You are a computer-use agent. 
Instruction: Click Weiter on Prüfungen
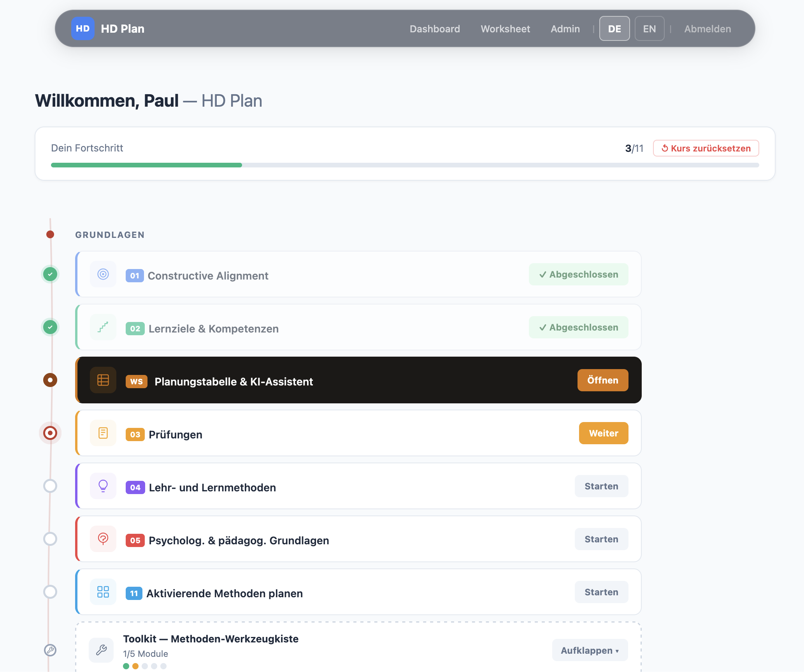(x=603, y=433)
